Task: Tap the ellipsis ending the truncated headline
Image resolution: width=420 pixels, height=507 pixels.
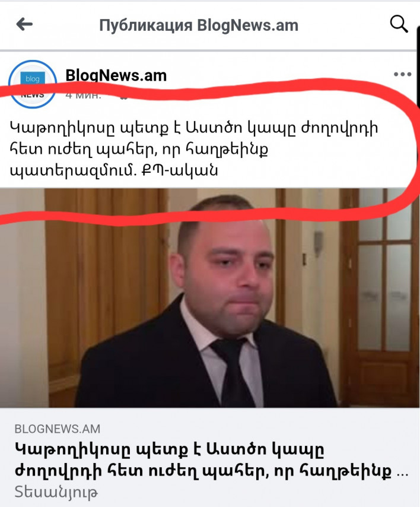Action: (x=403, y=473)
